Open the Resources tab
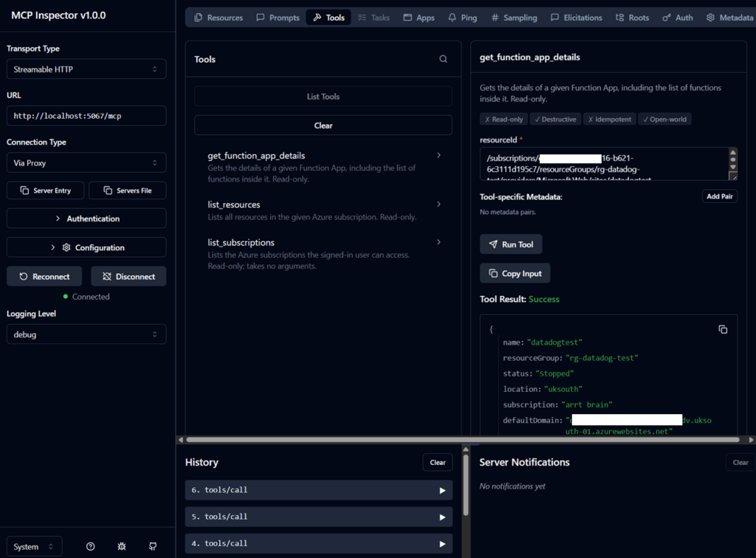The height and width of the screenshot is (558, 756). tap(219, 18)
